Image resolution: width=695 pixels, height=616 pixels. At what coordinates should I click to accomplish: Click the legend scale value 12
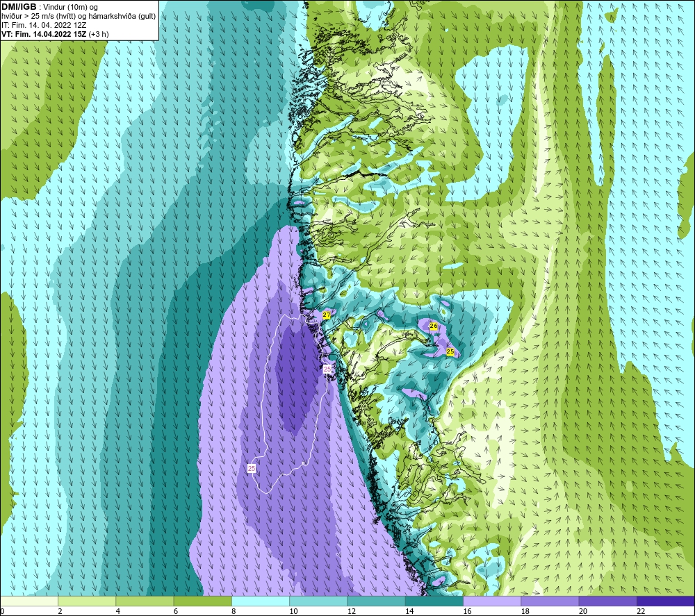coord(352,611)
